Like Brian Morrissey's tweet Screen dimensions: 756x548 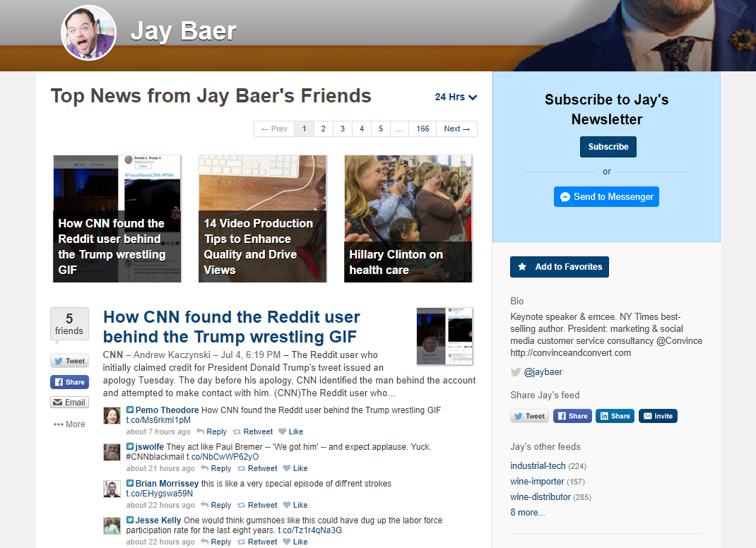[295, 505]
